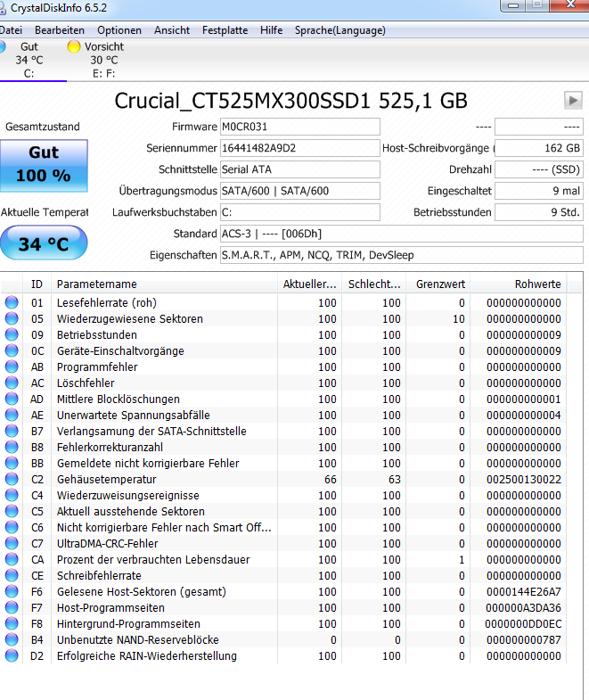This screenshot has width=589, height=700.
Task: Click the Eingeschaltet value 9 mal
Action: pos(539,191)
